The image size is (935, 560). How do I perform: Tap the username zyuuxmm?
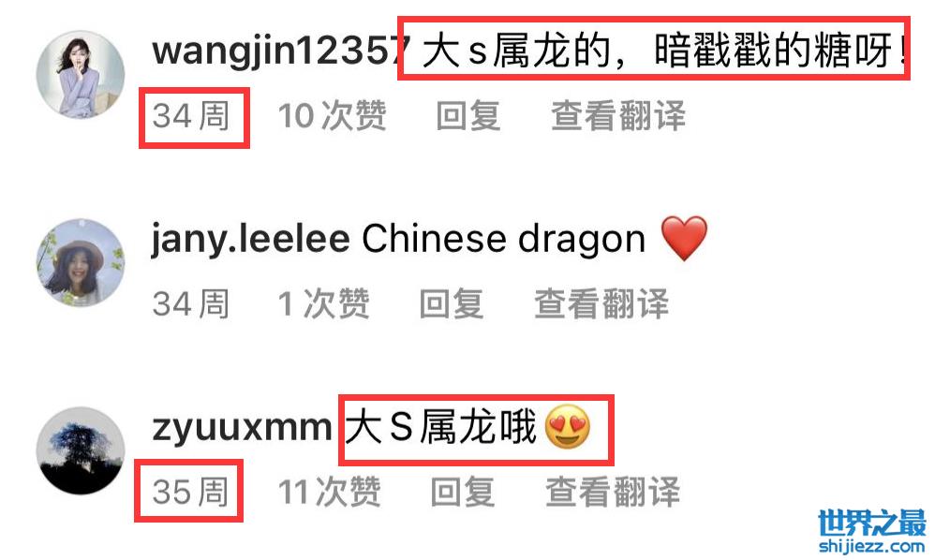pos(242,428)
